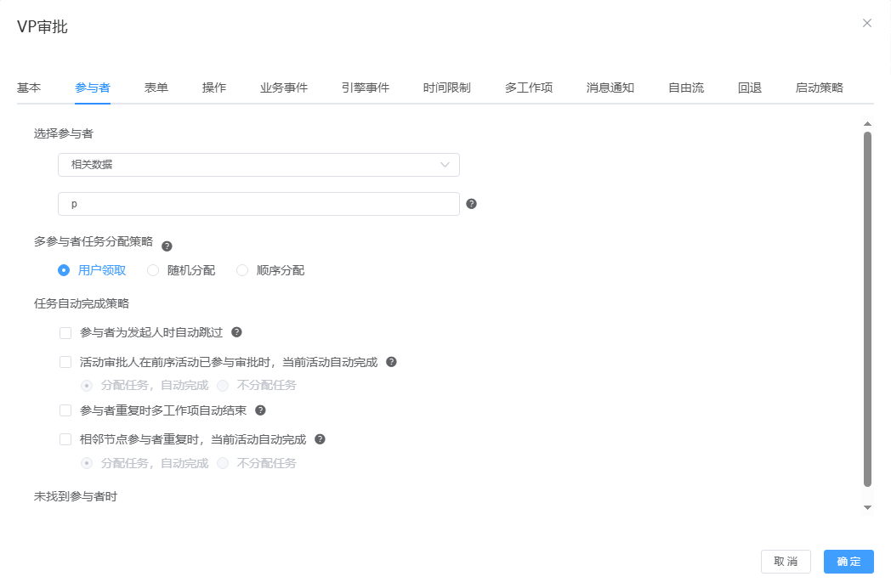Click help icon beside participant input field
Screen dimensions: 891x588
(x=472, y=204)
